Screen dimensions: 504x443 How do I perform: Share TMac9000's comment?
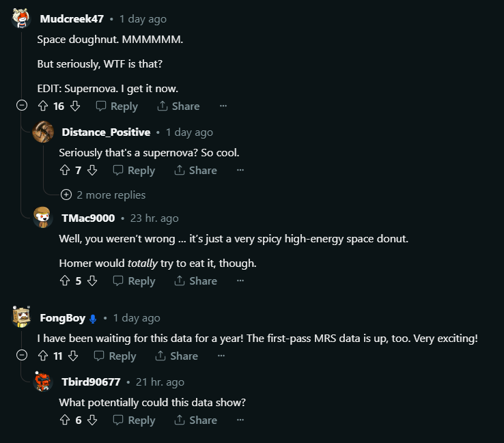coord(195,281)
